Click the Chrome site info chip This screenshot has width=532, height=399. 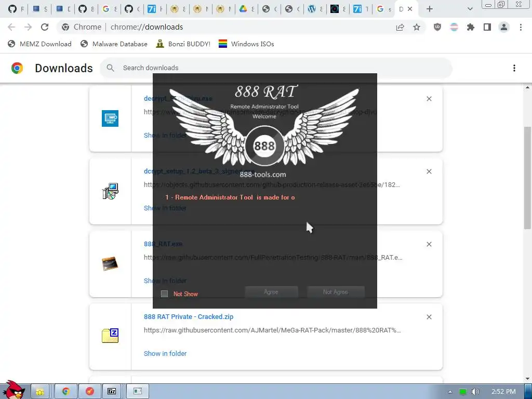click(82, 27)
